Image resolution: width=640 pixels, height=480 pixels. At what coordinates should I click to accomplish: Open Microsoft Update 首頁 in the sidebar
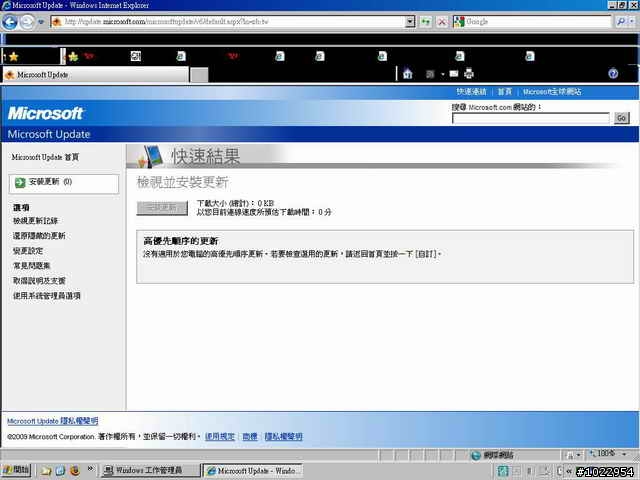[x=45, y=157]
